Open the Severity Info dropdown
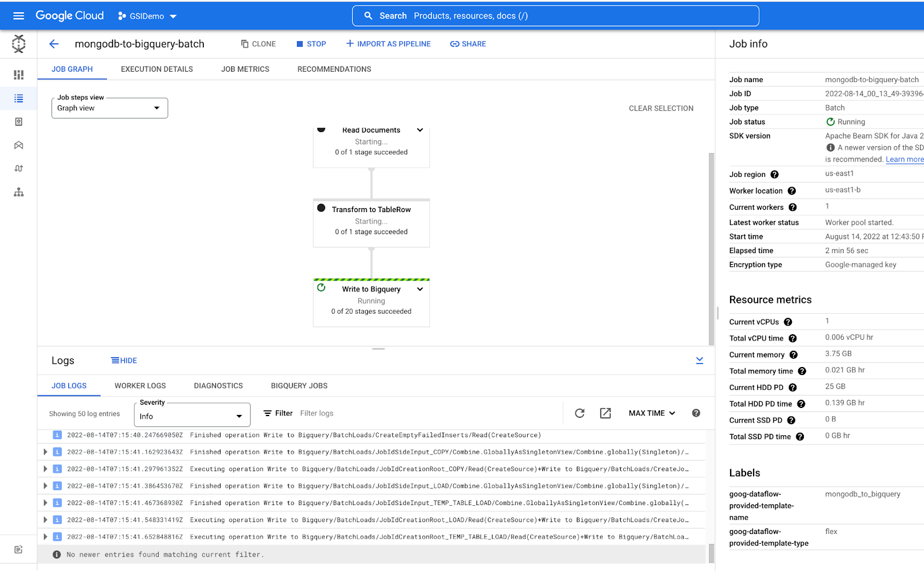Screen dimensions: 924x571 [192, 416]
